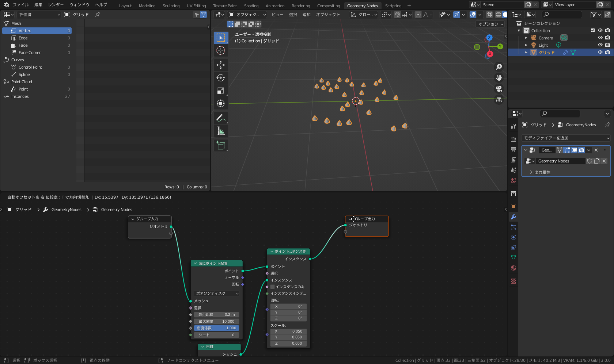Select the Annotate pencil tool
The image size is (614, 364).
(221, 118)
